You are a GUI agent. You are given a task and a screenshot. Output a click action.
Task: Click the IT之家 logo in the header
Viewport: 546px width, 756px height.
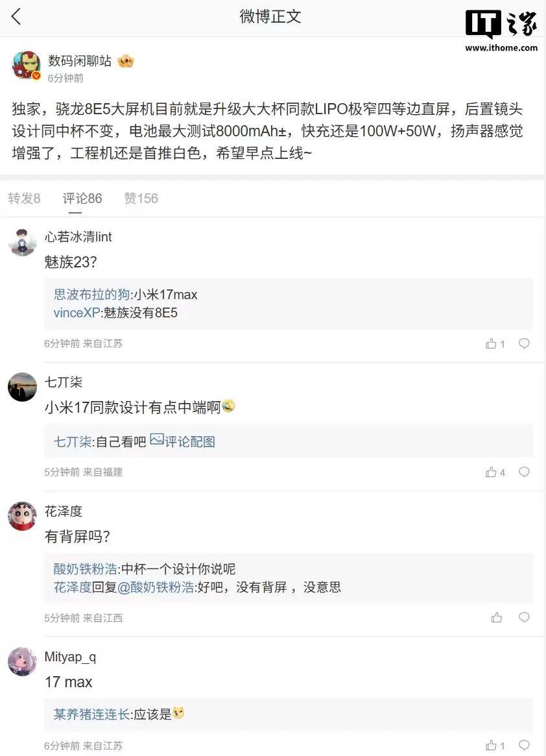coord(501,23)
